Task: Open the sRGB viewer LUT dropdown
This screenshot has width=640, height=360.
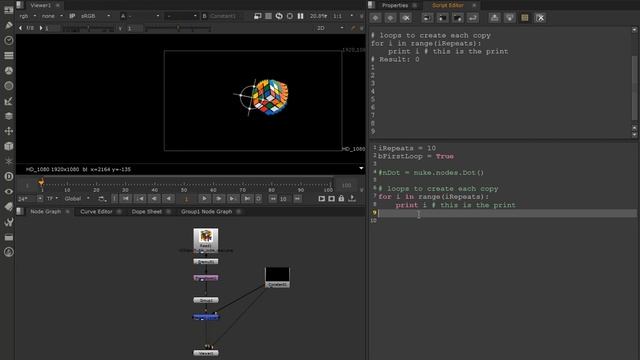Action: 96,16
